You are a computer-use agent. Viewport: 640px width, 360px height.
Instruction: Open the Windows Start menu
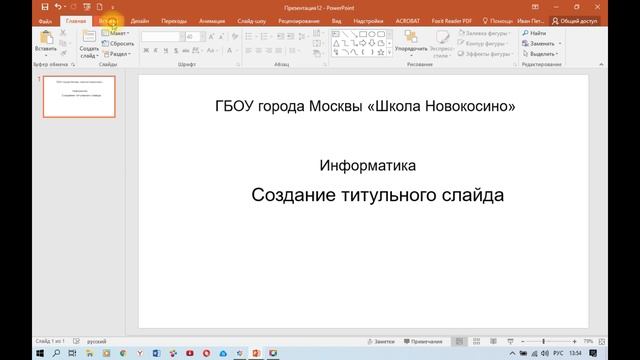click(x=40, y=353)
